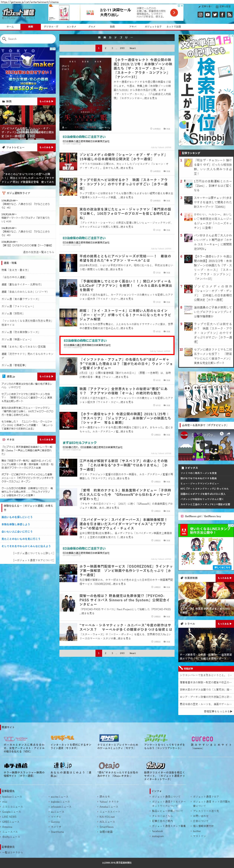Click もっとみる button in 秋葉原制覇 box
234x868 pixels.
tap(224, 578)
